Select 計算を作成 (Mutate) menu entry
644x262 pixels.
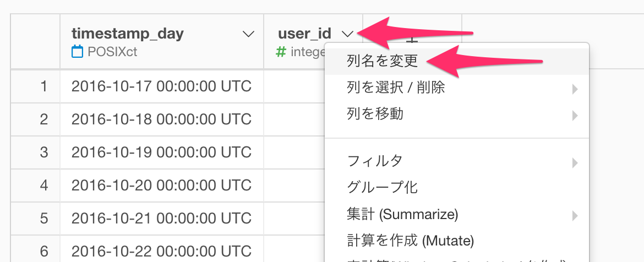pyautogui.click(x=457, y=240)
